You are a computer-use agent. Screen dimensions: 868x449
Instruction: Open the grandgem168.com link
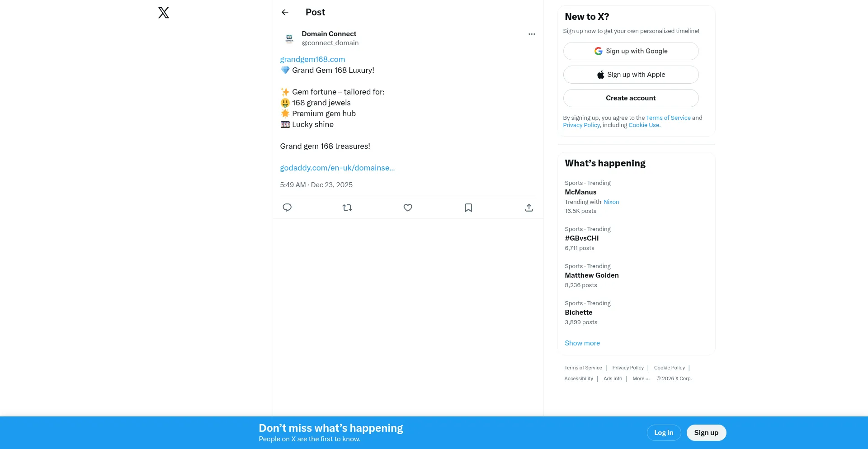coord(312,59)
